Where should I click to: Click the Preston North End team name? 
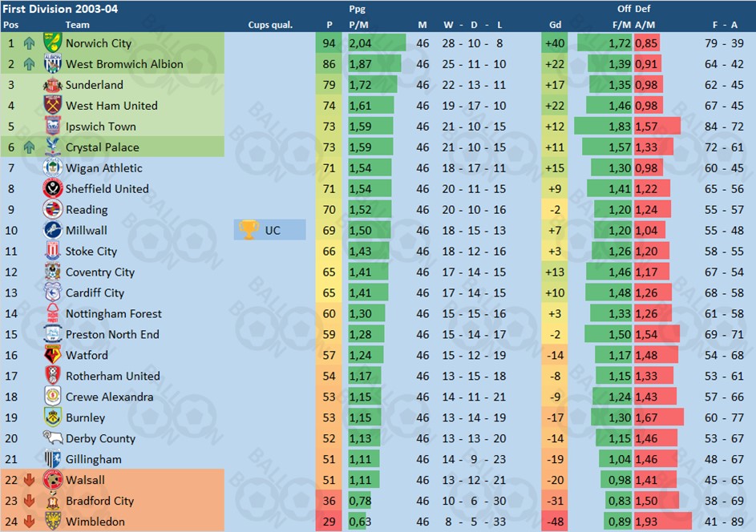[112, 334]
